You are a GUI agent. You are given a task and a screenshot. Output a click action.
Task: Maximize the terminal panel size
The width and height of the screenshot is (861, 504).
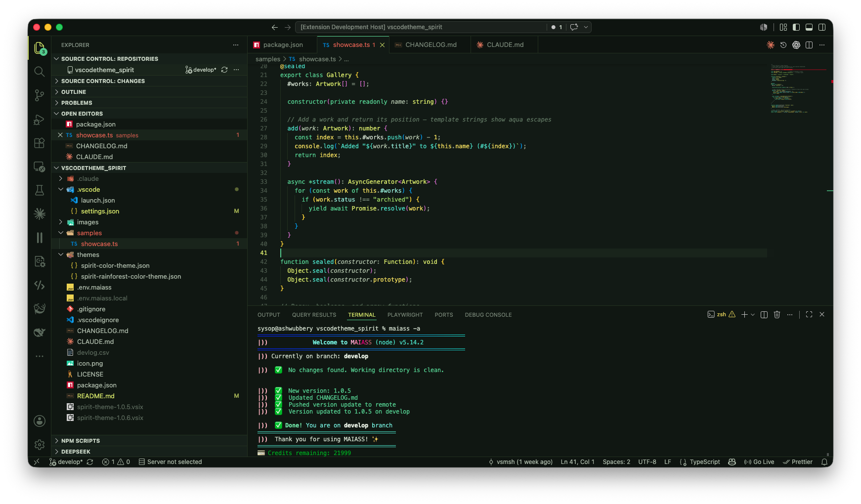(x=809, y=315)
